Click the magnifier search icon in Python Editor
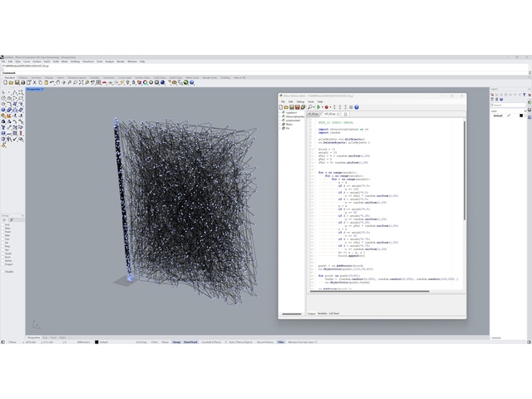This screenshot has width=532, height=399. [310, 107]
